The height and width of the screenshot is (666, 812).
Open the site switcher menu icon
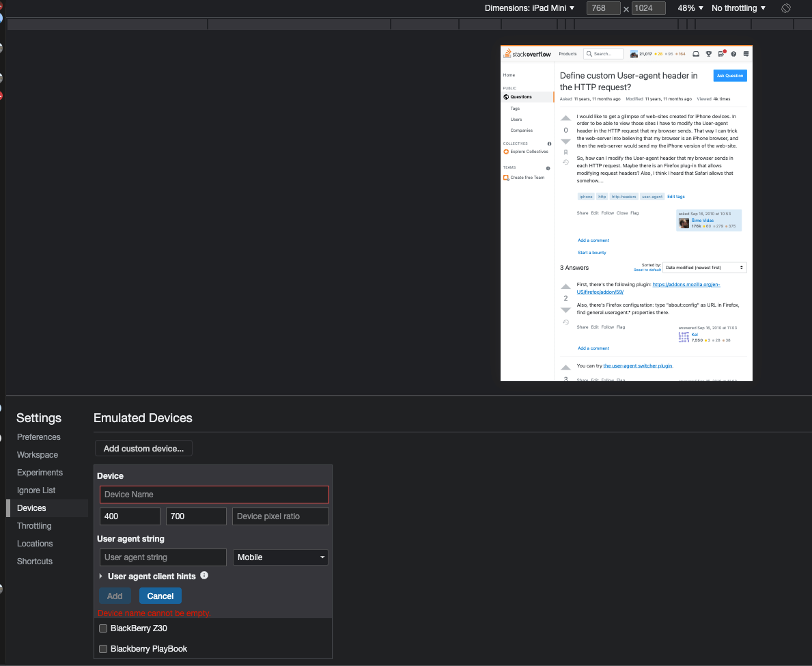click(746, 54)
